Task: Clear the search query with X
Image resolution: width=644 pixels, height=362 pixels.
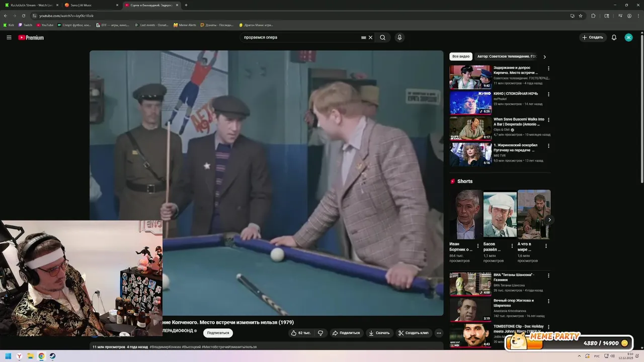Action: [x=371, y=37]
